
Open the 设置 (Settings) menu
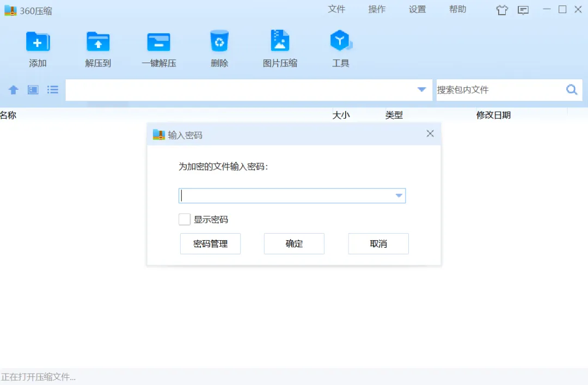click(416, 9)
